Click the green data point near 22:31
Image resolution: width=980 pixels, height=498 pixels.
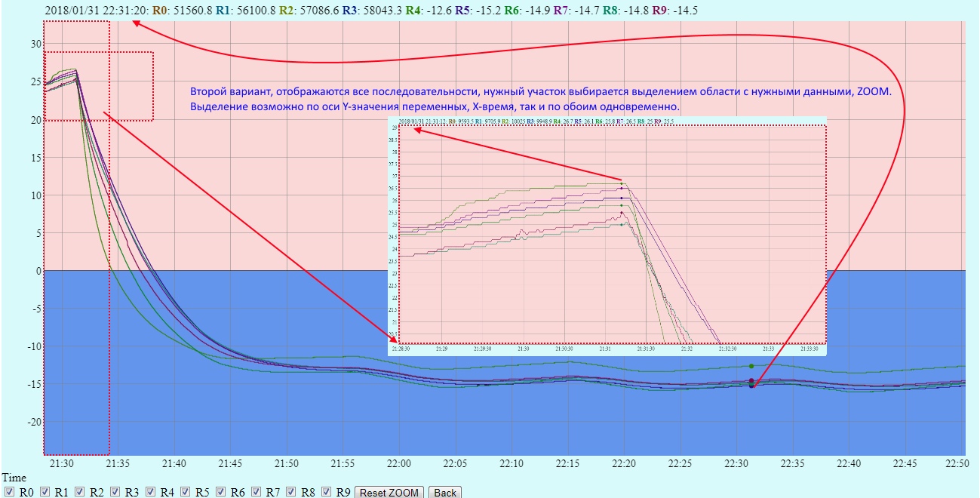point(751,366)
